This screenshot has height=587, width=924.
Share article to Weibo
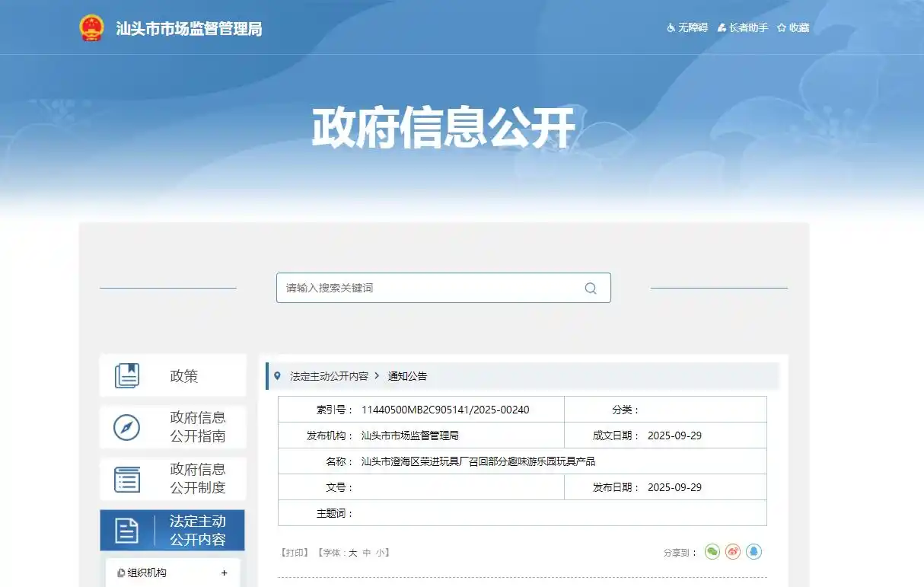tap(733, 551)
